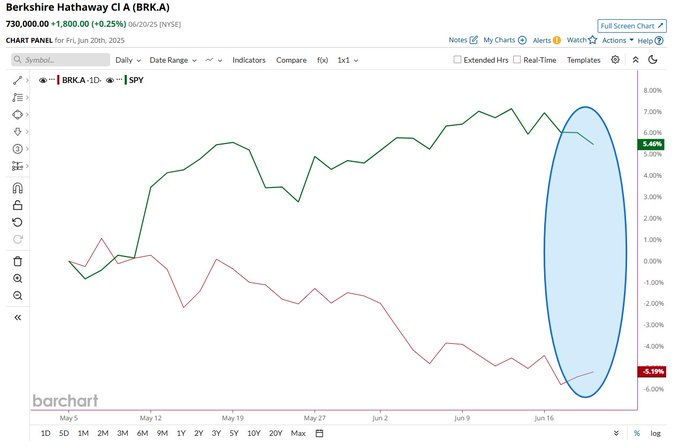Image resolution: width=679 pixels, height=446 pixels.
Task: Toggle visibility eye for BRK.A series
Action: coord(43,80)
